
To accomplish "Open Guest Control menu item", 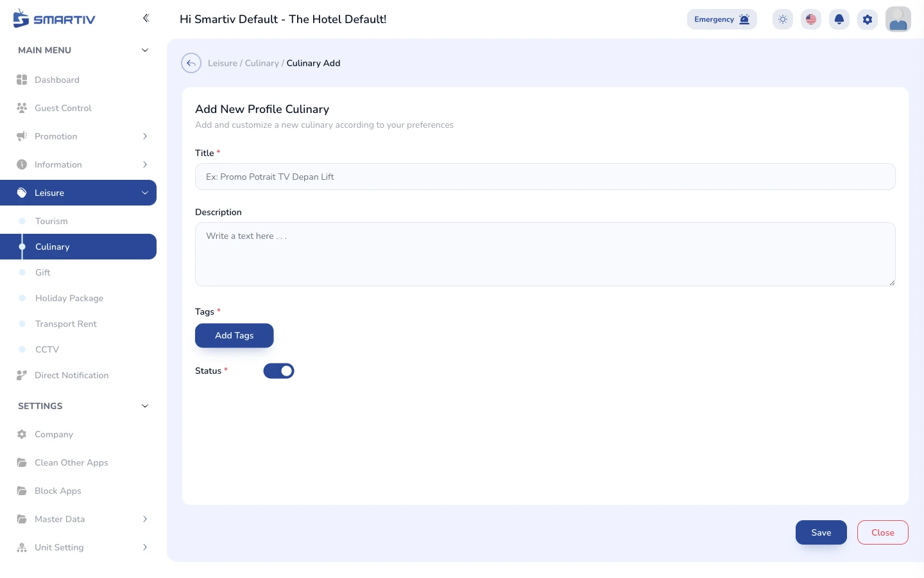I will click(78, 108).
